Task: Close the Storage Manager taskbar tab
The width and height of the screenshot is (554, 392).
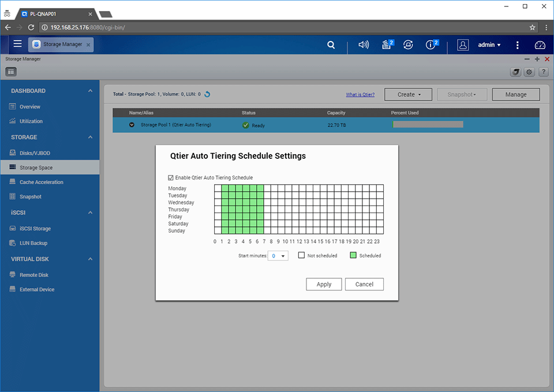Action: click(88, 45)
